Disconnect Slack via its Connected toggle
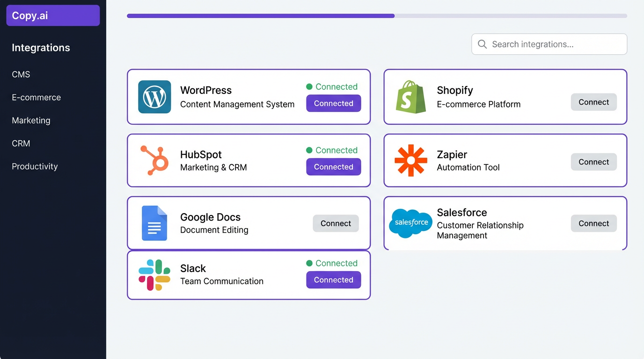The width and height of the screenshot is (644, 359). [334, 280]
